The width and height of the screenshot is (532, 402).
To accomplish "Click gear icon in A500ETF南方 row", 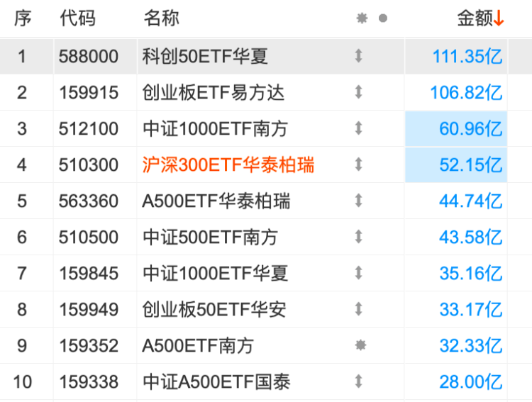I will (360, 345).
